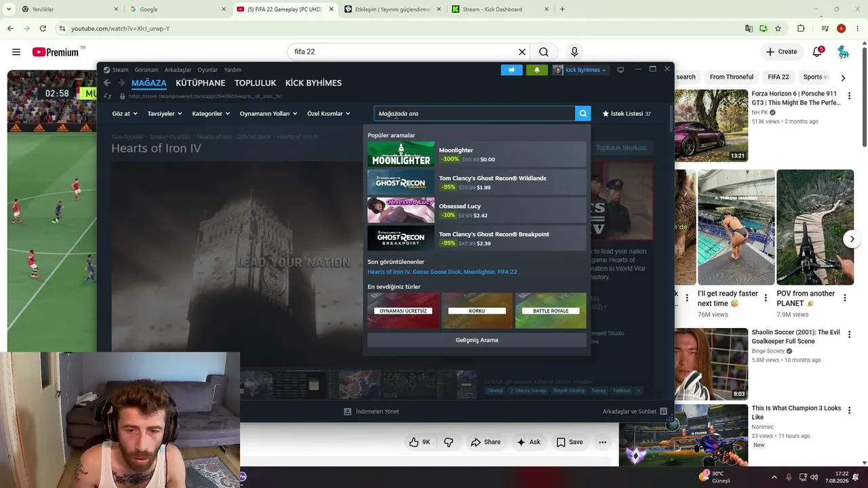Open more actions for the video

point(602,442)
